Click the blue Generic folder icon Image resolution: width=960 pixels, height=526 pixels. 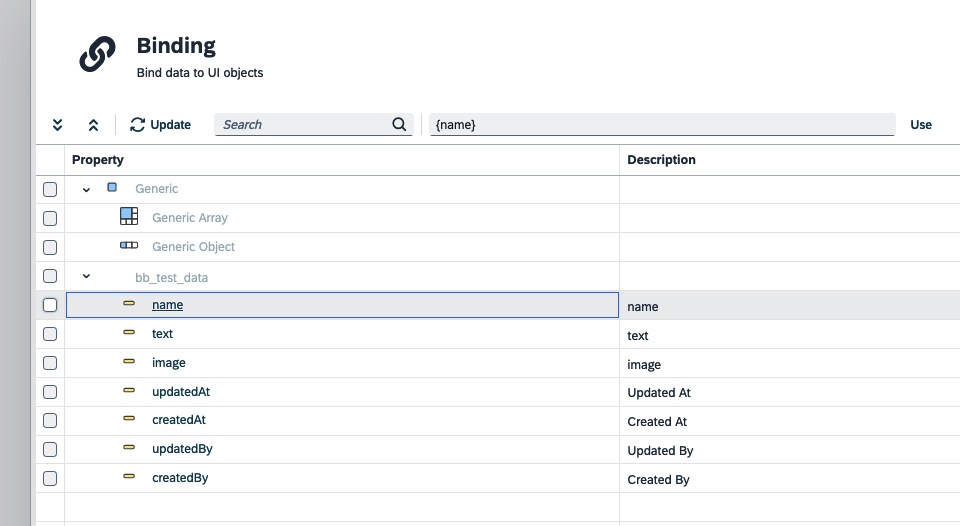pyautogui.click(x=112, y=187)
